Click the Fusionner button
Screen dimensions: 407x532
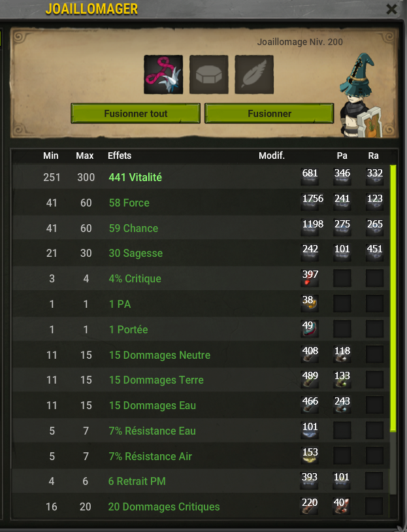pyautogui.click(x=269, y=113)
